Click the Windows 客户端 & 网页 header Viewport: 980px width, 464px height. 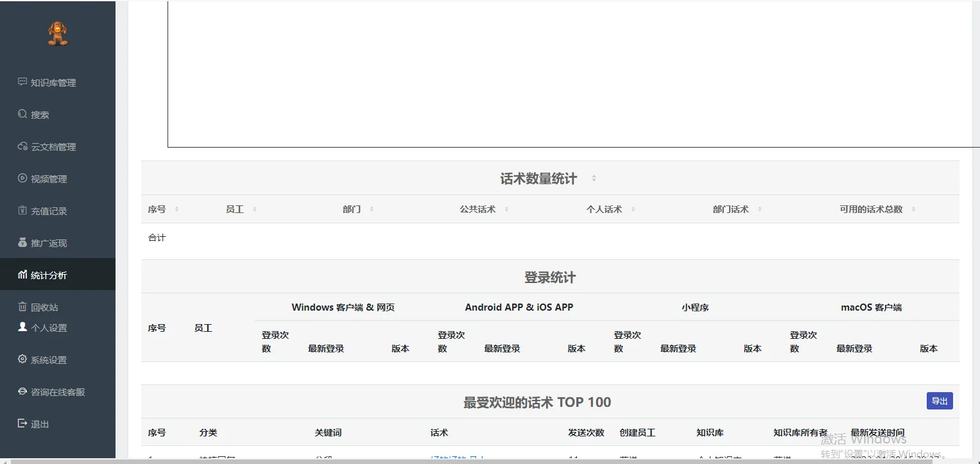click(x=343, y=307)
